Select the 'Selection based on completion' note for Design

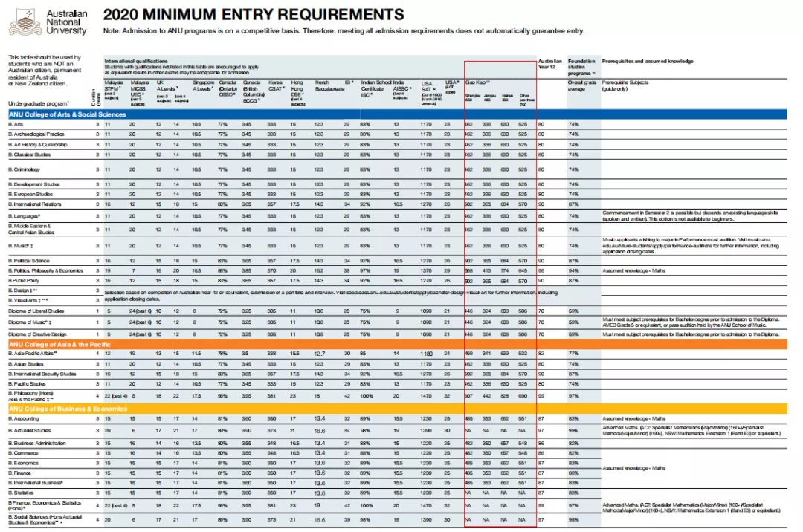tap(331, 296)
